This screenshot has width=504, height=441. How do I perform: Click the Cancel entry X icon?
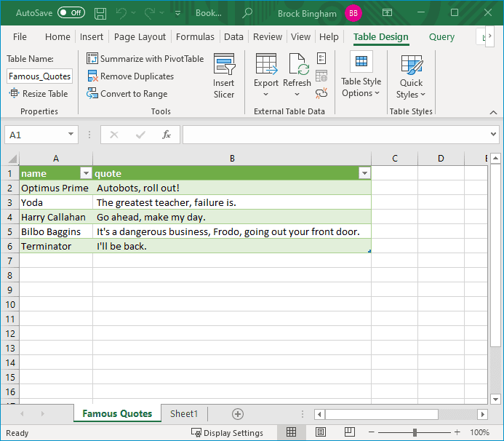click(x=113, y=135)
